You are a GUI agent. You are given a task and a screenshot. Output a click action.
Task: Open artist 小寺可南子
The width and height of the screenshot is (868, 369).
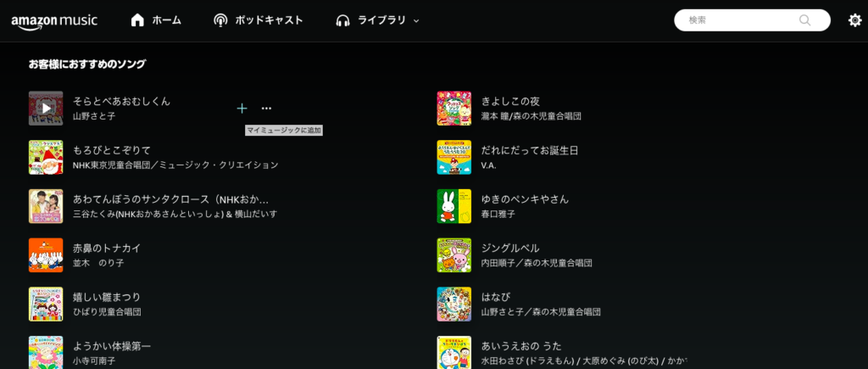click(94, 361)
